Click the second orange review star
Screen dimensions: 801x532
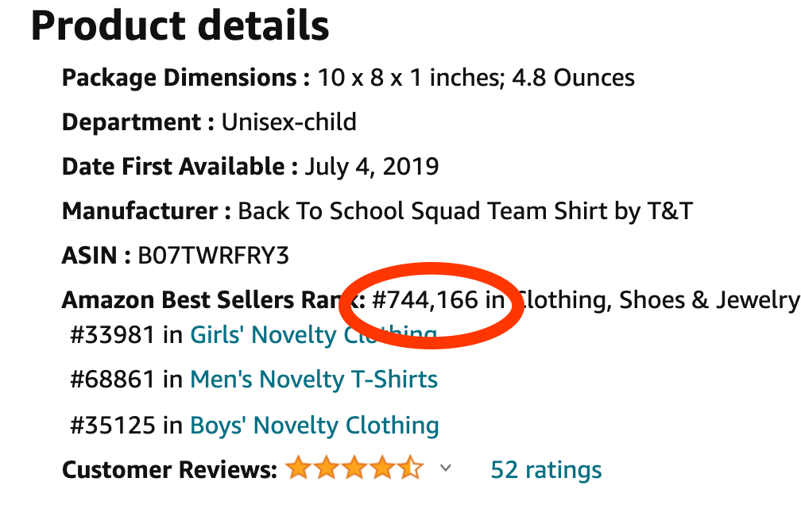click(x=327, y=468)
